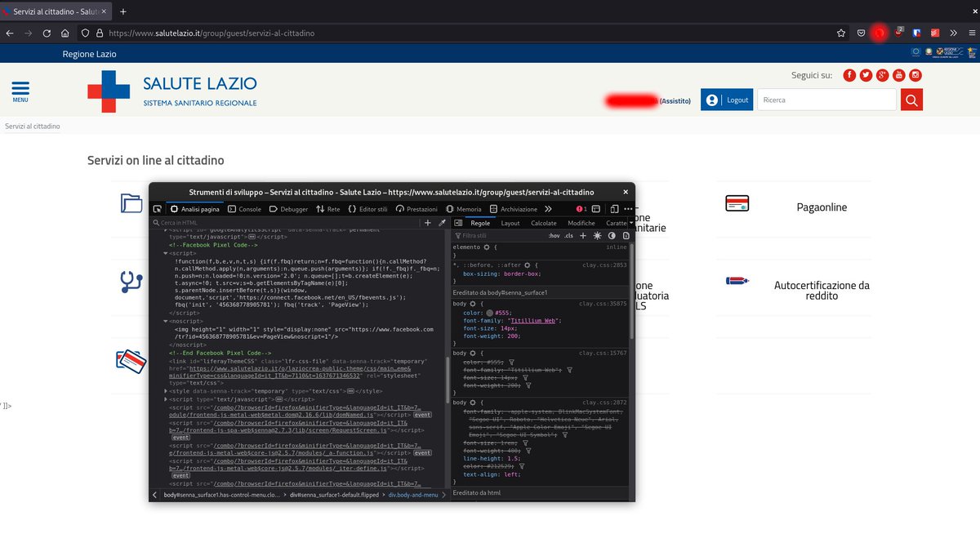Open clay.css:35875 source link

coord(604,303)
